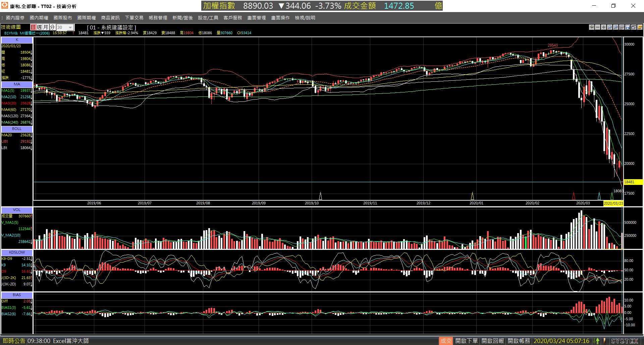The width and height of the screenshot is (644, 345).
Task: Click the BIAS indicator panel header
Action: [17, 295]
